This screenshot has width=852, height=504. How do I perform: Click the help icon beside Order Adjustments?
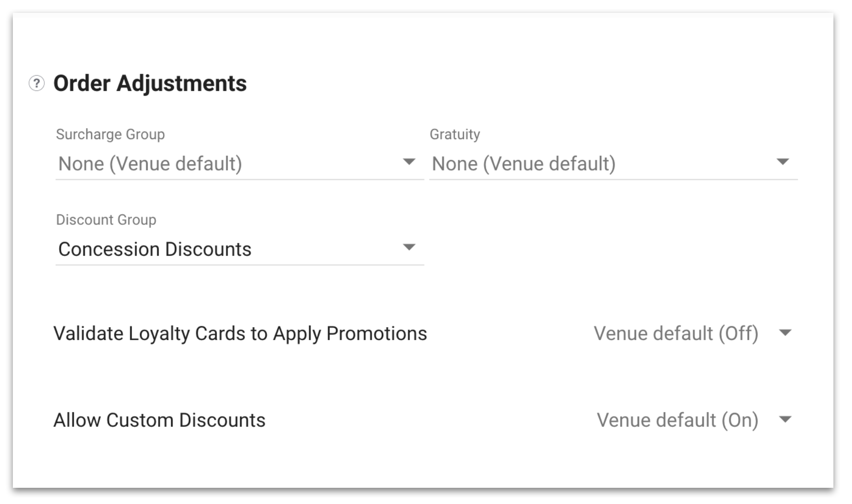pyautogui.click(x=37, y=83)
